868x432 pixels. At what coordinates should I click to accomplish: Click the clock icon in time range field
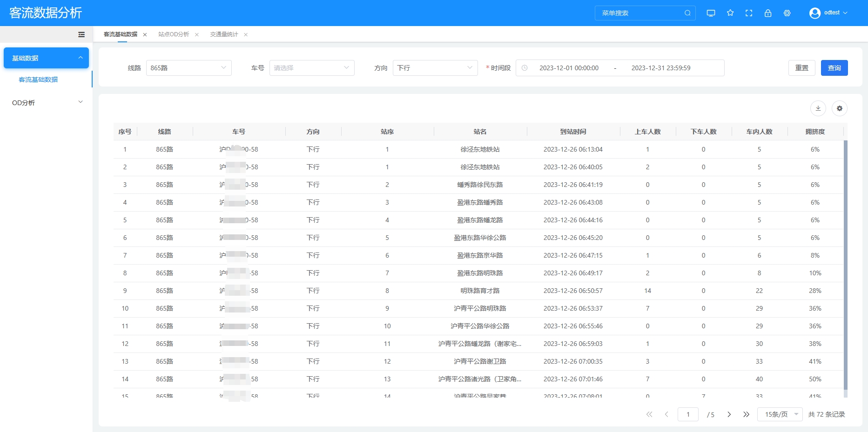click(x=525, y=68)
